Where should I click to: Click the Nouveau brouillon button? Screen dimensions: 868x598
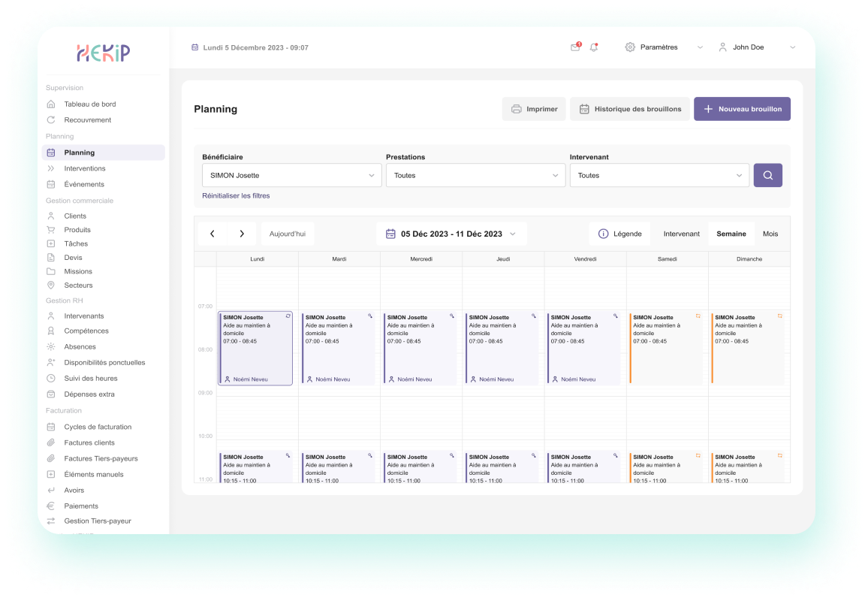(742, 109)
